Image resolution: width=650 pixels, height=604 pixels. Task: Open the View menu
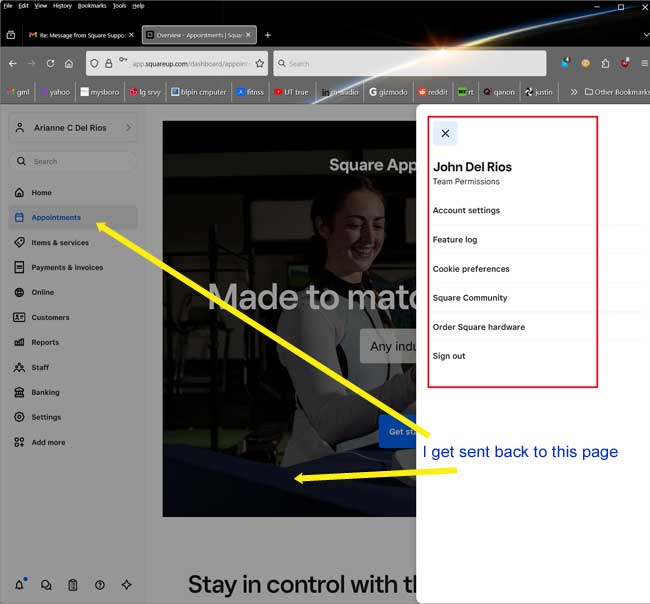(41, 6)
